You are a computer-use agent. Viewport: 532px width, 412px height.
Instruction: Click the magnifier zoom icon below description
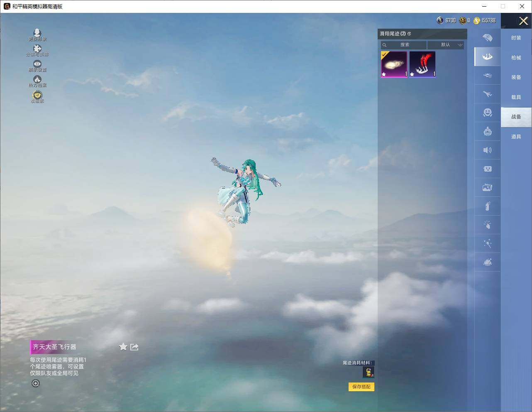coord(36,383)
